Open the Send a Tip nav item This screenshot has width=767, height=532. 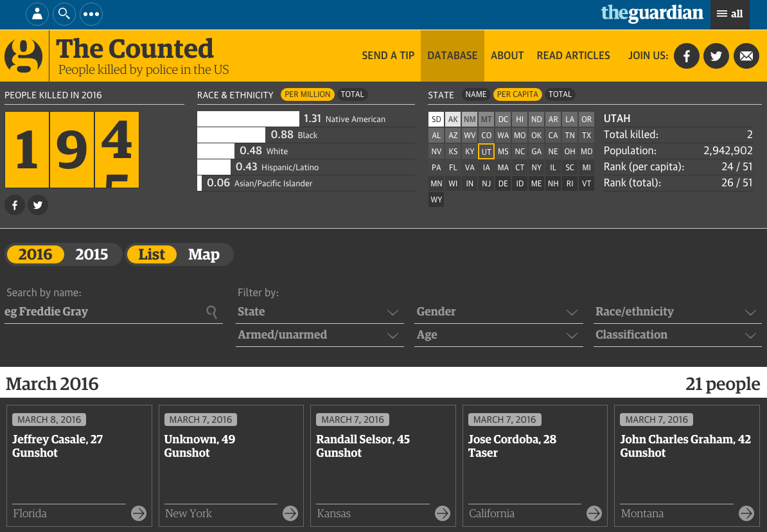point(388,56)
